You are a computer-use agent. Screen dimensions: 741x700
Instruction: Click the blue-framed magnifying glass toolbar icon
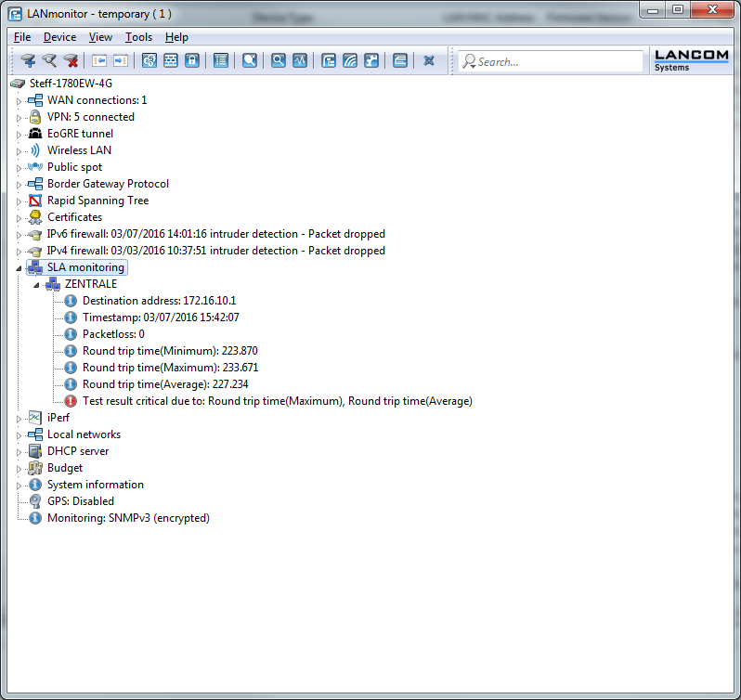278,61
